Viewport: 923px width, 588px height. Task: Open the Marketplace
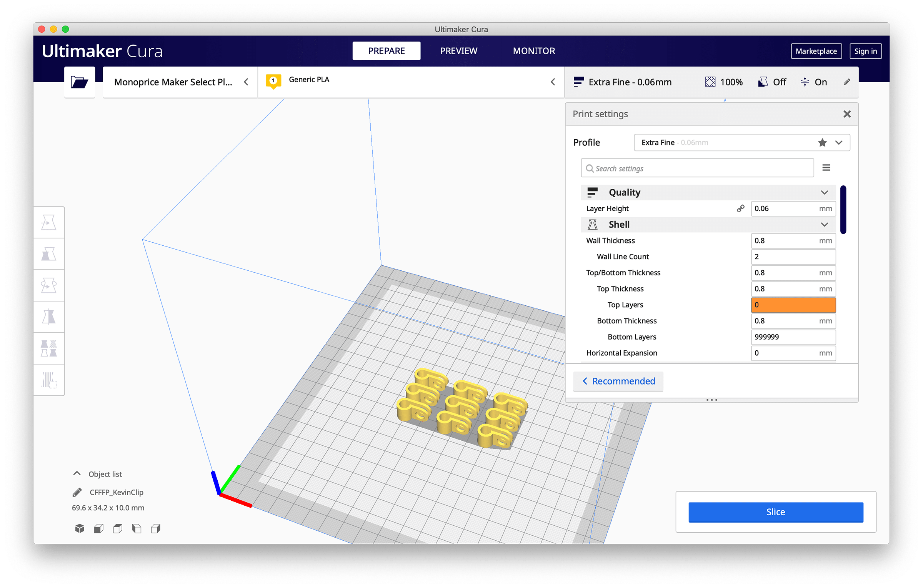click(x=816, y=51)
